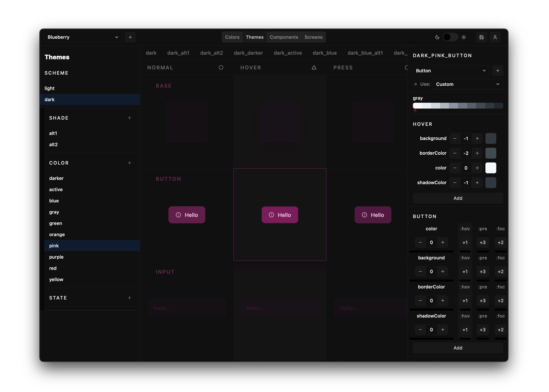
Task: Add a new shade with plus icon
Action: 129,118
